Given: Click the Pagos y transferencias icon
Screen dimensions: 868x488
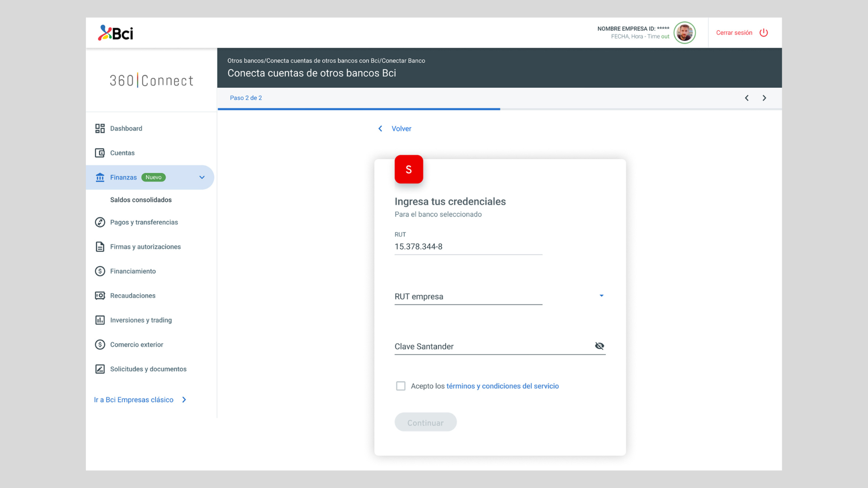Looking at the screenshot, I should [x=100, y=222].
